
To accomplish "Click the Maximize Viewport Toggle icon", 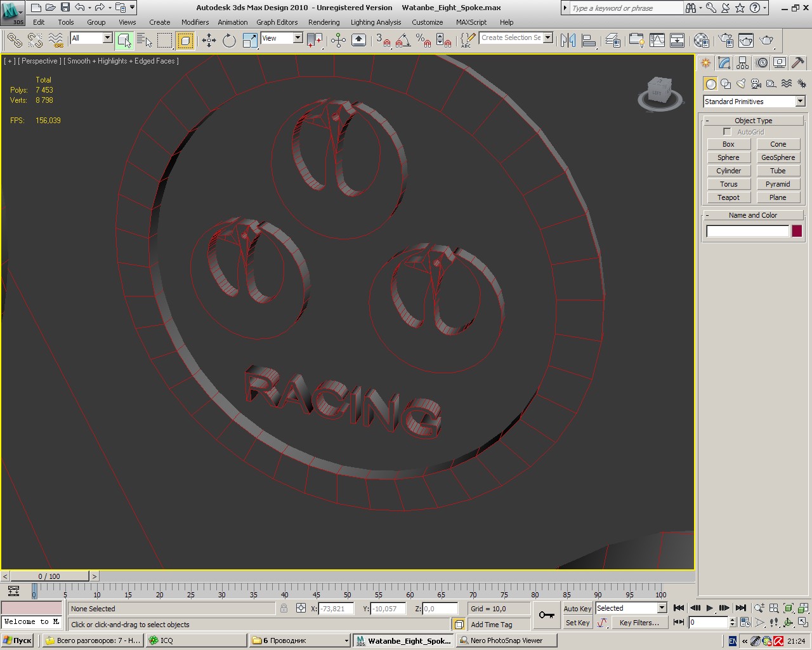I will [x=803, y=623].
